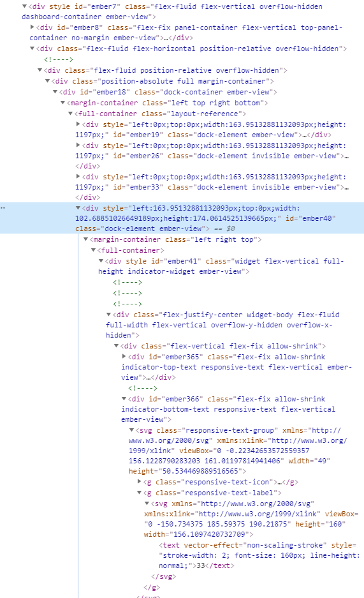Expand the ember26 invisible dock-element div
Viewport: 364px width, 598px height.
(x=78, y=146)
